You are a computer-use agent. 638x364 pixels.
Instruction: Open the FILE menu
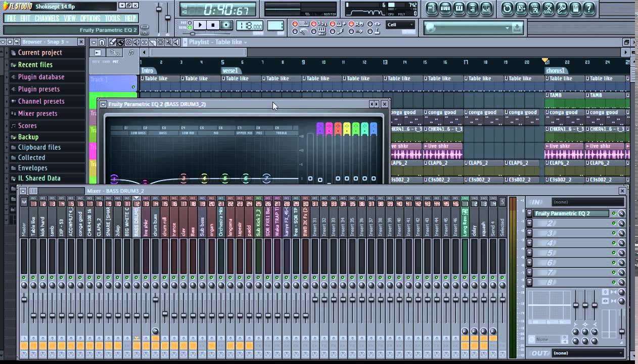tap(11, 18)
